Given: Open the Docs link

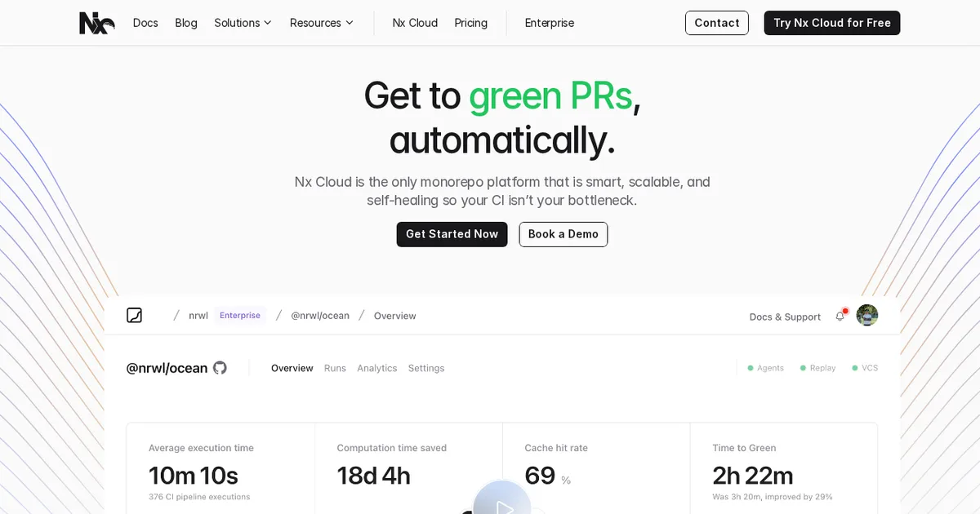Looking at the screenshot, I should [145, 23].
